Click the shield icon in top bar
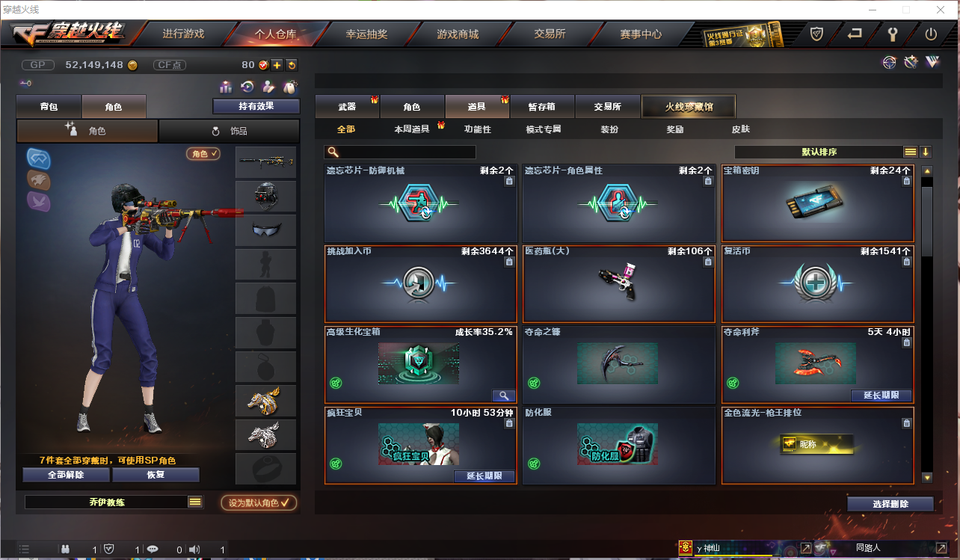 [817, 34]
